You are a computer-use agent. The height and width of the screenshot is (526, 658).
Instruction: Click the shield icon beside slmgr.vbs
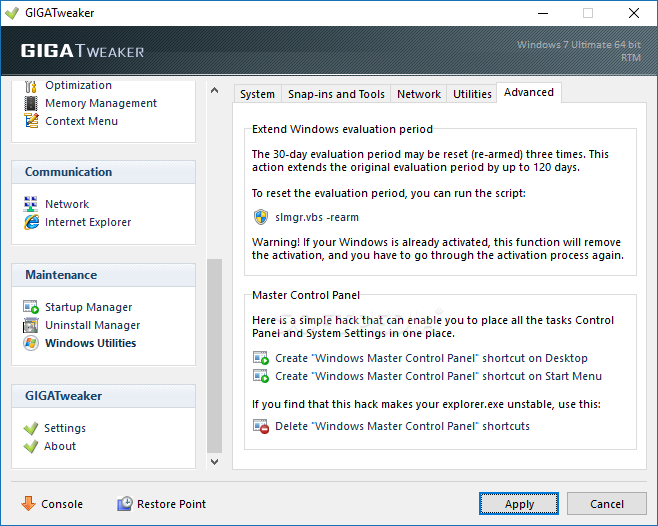coord(261,217)
